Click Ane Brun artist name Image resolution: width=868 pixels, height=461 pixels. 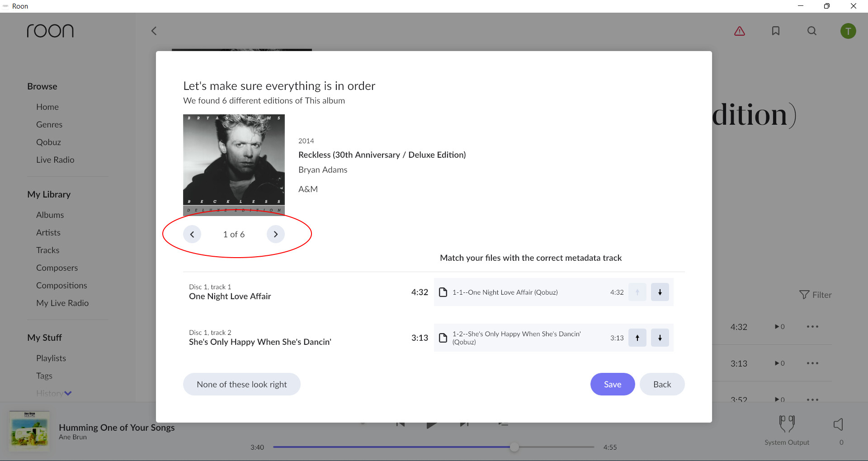coord(73,437)
